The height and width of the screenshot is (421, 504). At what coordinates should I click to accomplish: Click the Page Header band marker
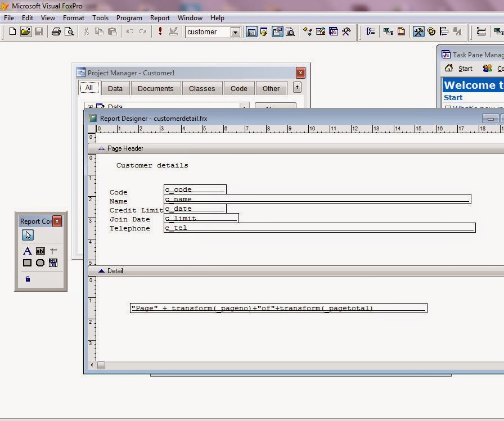[x=296, y=148]
